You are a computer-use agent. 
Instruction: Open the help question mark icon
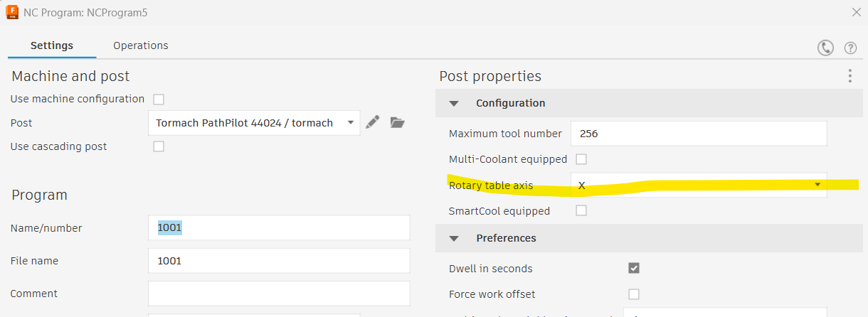click(x=850, y=48)
